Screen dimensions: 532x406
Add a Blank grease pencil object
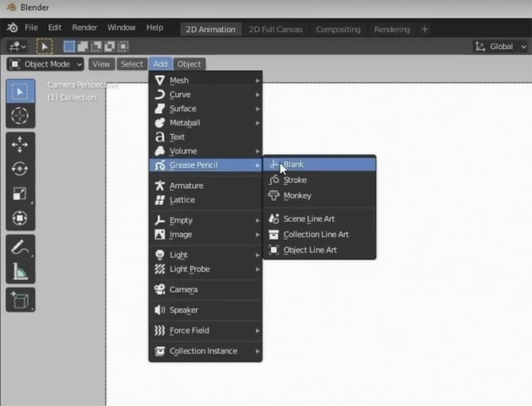(319, 165)
